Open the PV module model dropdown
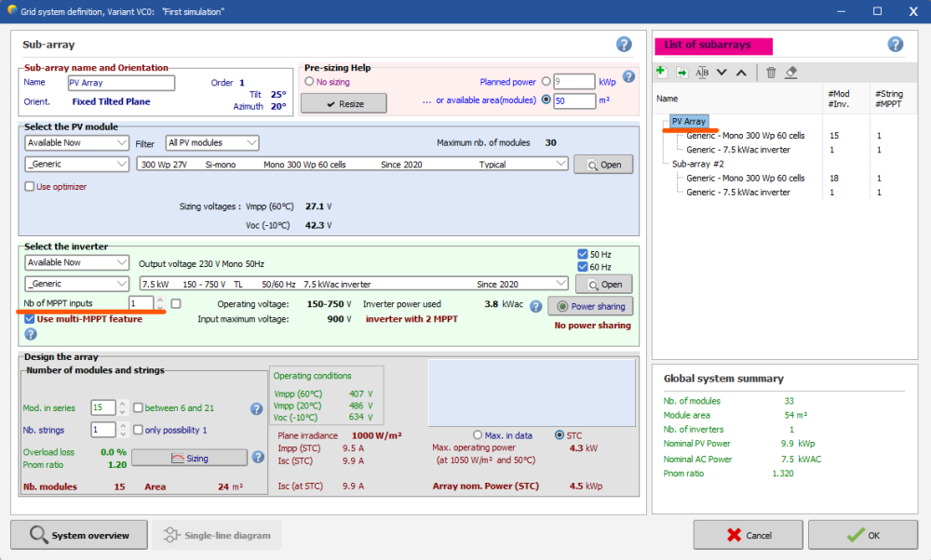 click(353, 165)
